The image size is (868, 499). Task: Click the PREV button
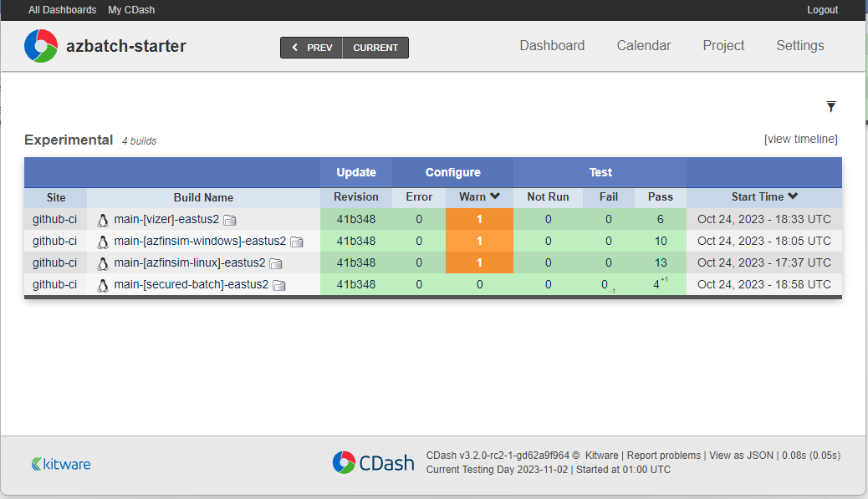(311, 48)
